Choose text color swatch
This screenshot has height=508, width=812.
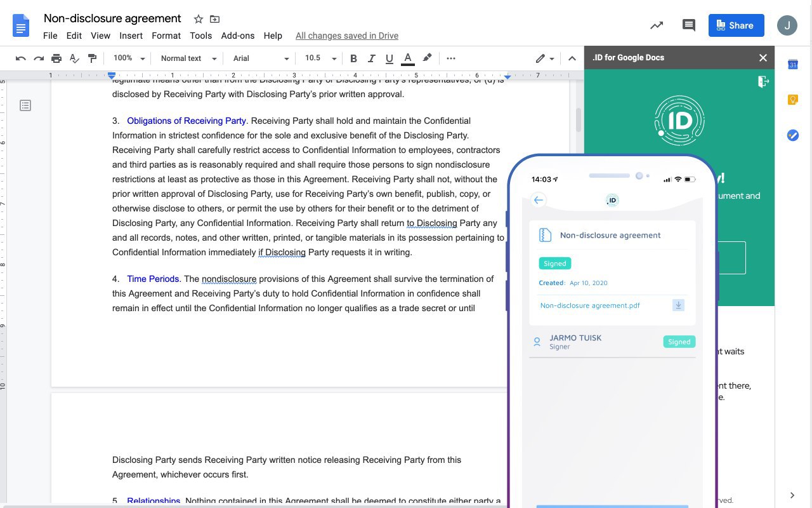tap(408, 58)
